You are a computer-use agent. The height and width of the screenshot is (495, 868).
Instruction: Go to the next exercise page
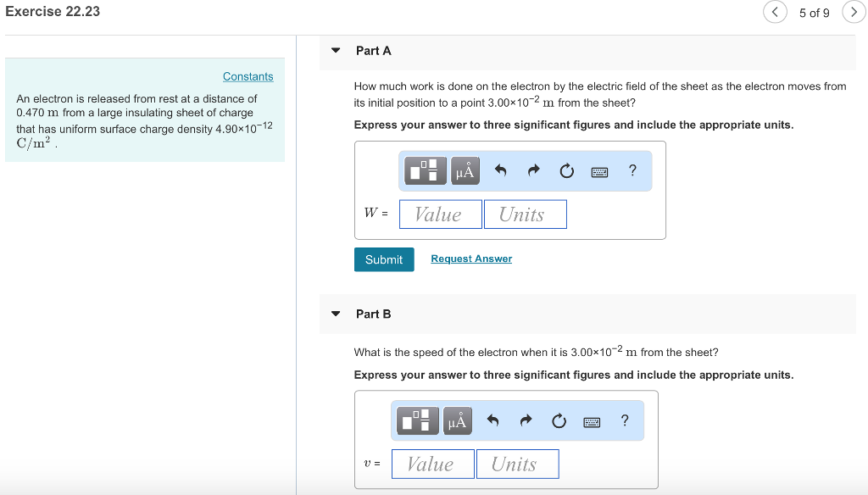pos(854,12)
